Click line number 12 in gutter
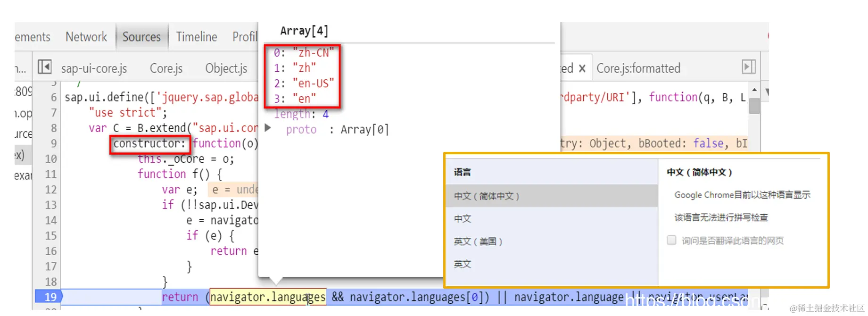This screenshot has width=868, height=316. click(x=51, y=190)
